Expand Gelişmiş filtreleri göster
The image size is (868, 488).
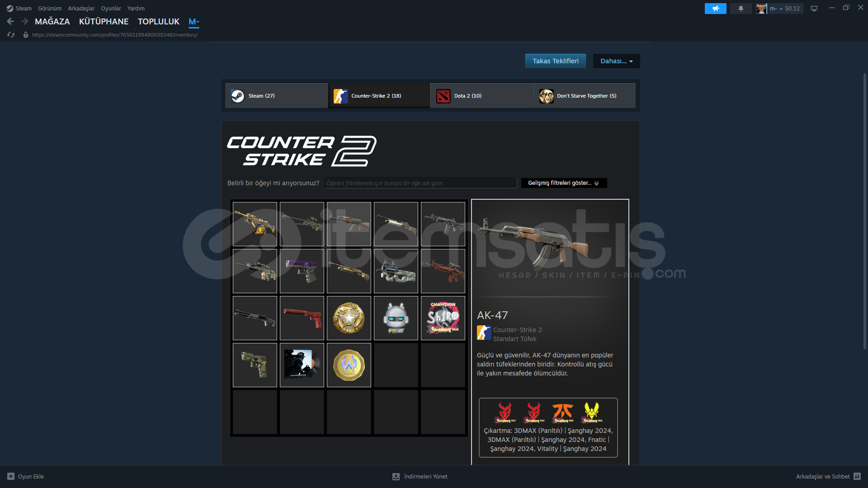pos(564,183)
